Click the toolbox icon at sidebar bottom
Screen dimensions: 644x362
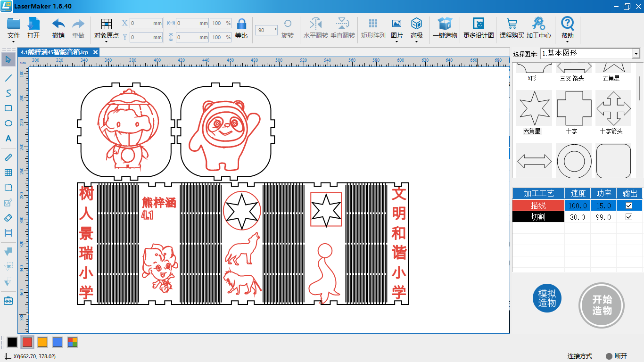pyautogui.click(x=8, y=301)
